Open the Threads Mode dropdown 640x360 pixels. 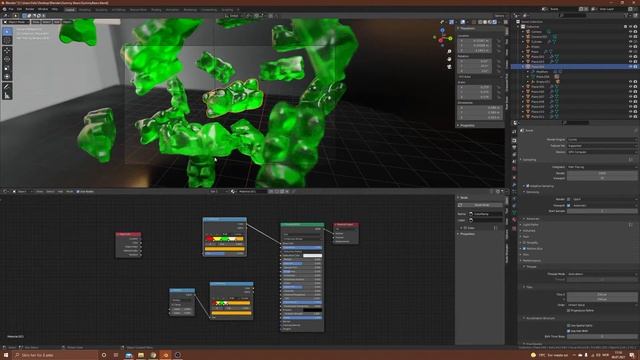602,274
